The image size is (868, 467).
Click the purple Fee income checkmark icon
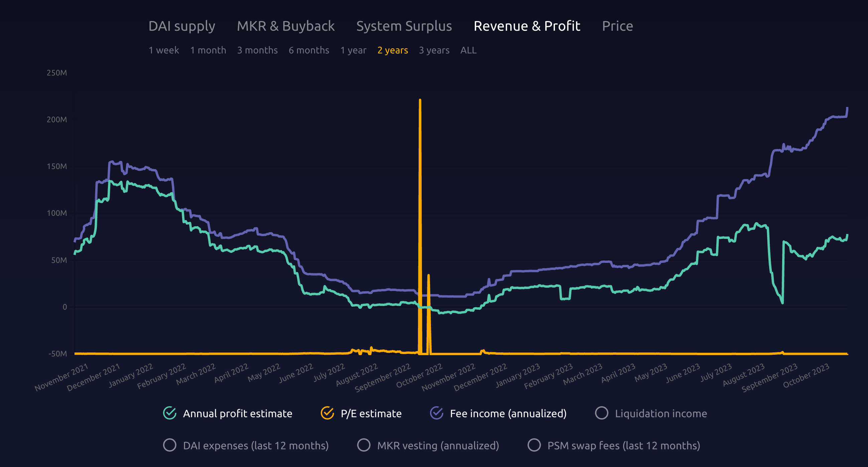pos(437,413)
